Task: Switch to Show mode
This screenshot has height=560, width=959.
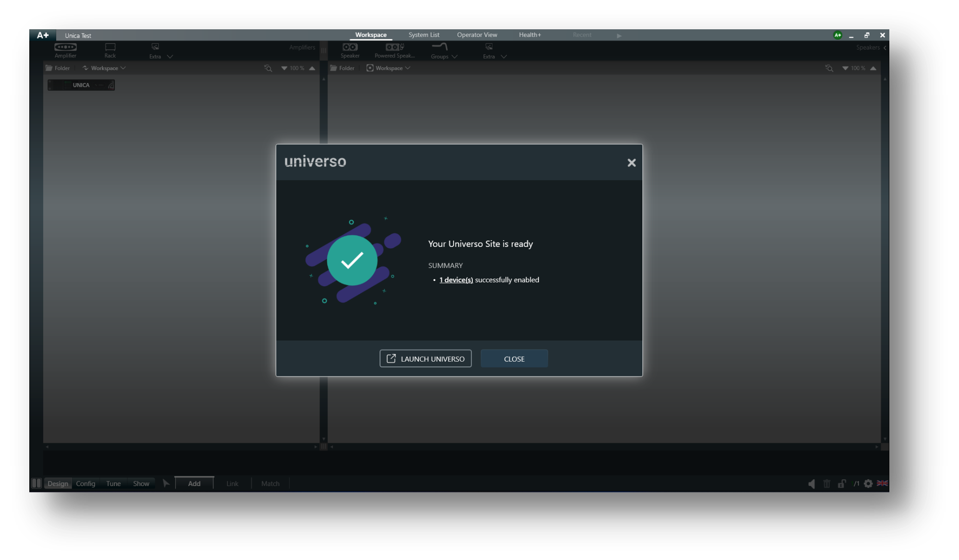Action: tap(141, 484)
